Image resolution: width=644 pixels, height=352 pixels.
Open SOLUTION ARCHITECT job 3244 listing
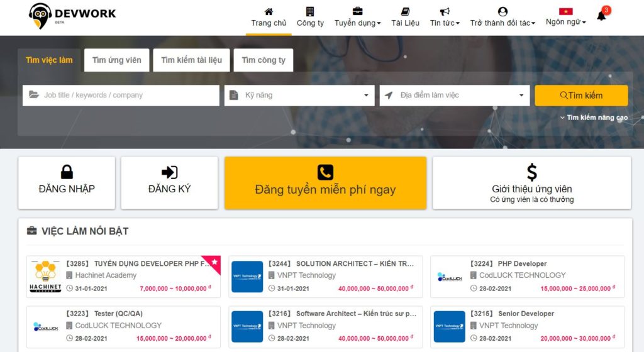pyautogui.click(x=341, y=264)
